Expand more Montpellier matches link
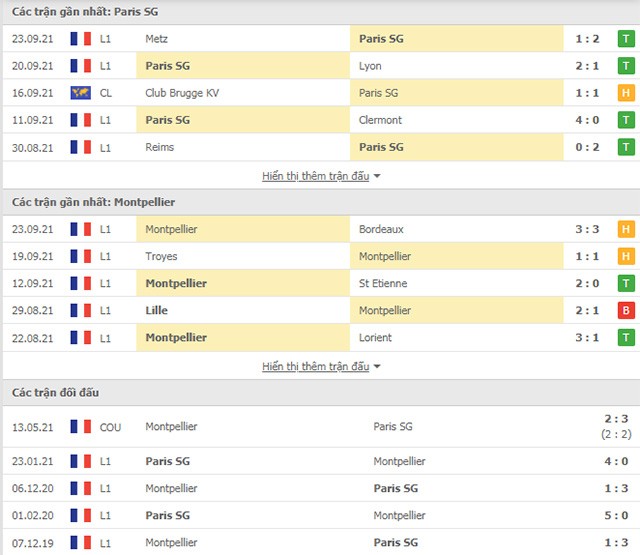The height and width of the screenshot is (555, 640). tap(316, 366)
